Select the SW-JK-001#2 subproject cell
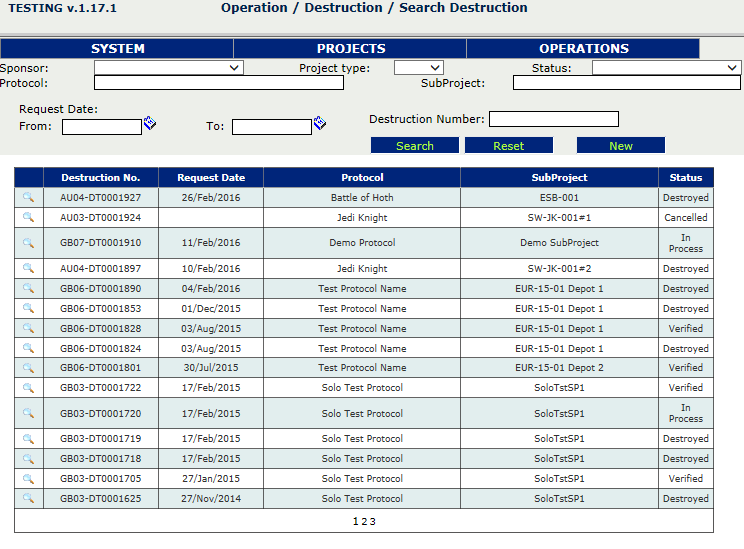The image size is (744, 549). point(559,269)
